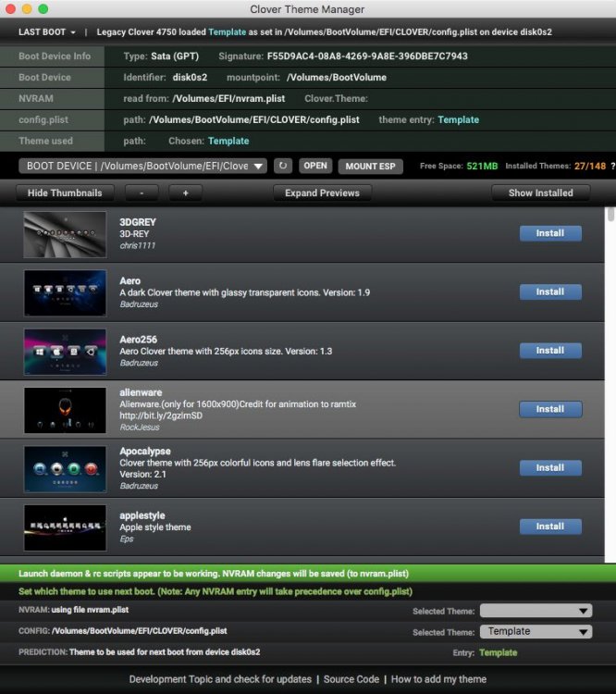This screenshot has width=616, height=694.
Task: Open the NVRAM Selected Theme dropdown
Action: point(536,611)
